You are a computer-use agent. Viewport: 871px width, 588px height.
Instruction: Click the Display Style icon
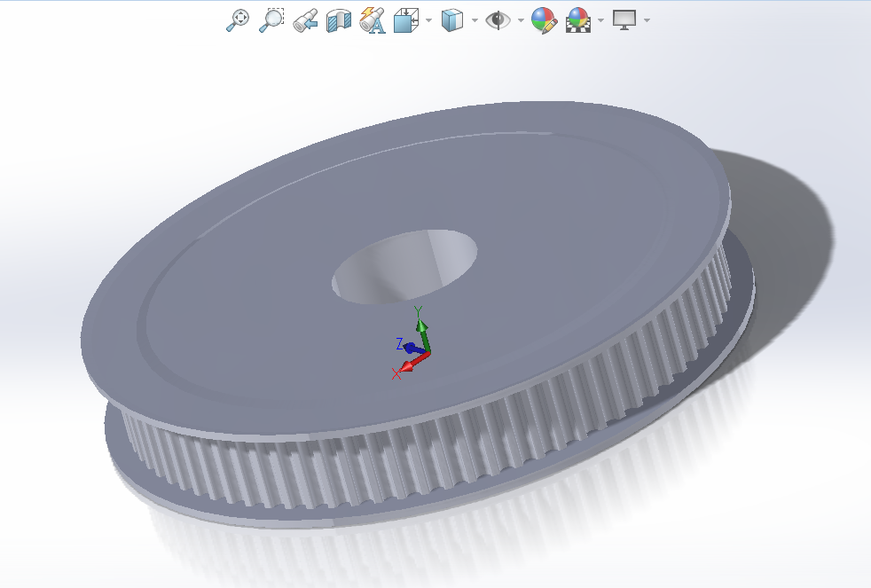452,20
